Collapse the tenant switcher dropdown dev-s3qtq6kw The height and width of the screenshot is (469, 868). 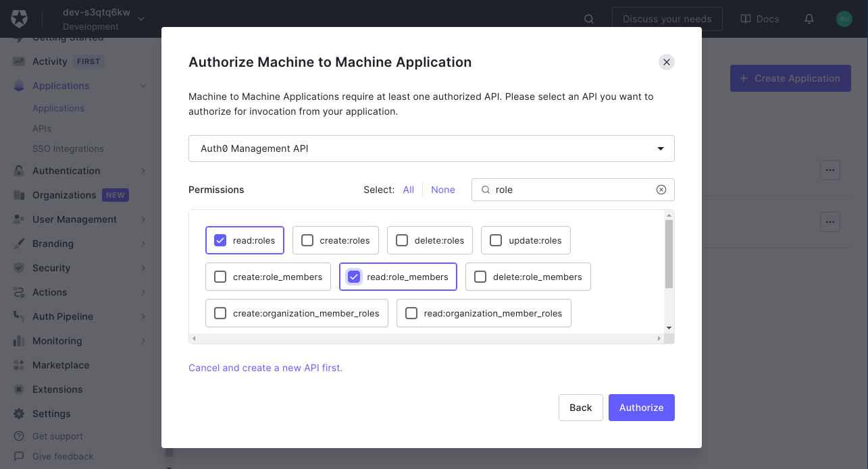pos(141,20)
